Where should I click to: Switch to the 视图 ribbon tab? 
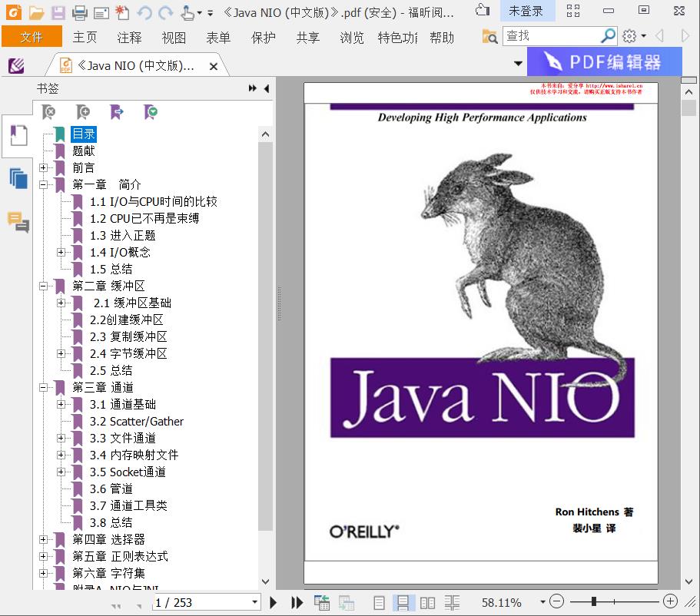tap(174, 38)
